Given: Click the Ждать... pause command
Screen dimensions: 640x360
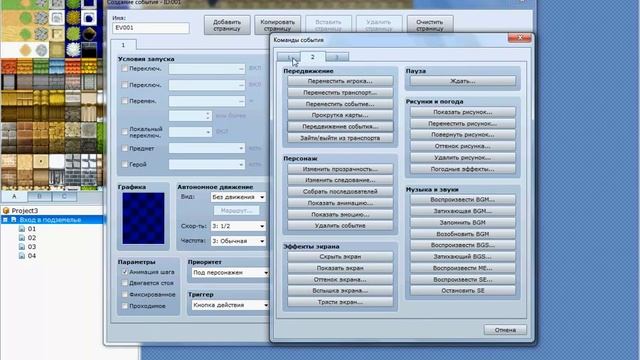Looking at the screenshot, I should click(x=462, y=81).
